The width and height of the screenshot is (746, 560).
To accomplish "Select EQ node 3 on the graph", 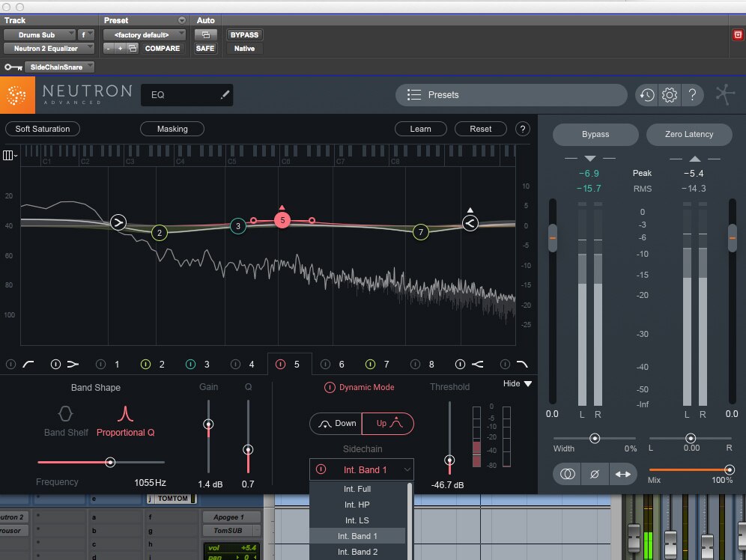I will 238,226.
